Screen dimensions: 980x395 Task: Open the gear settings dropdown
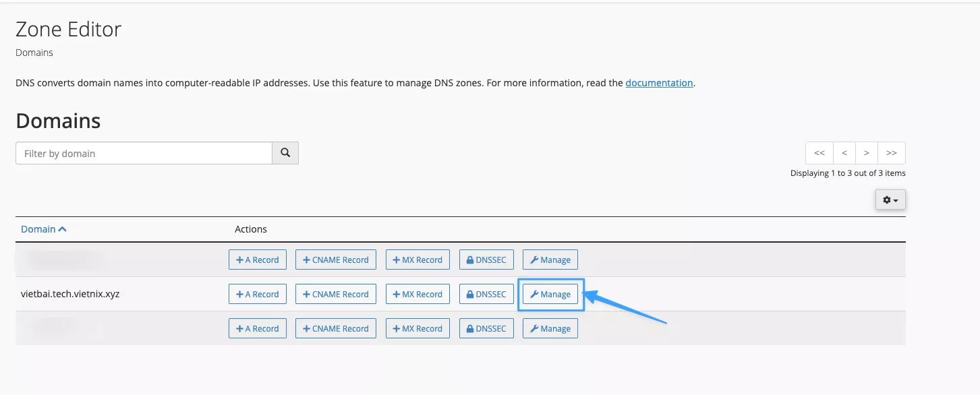[890, 200]
